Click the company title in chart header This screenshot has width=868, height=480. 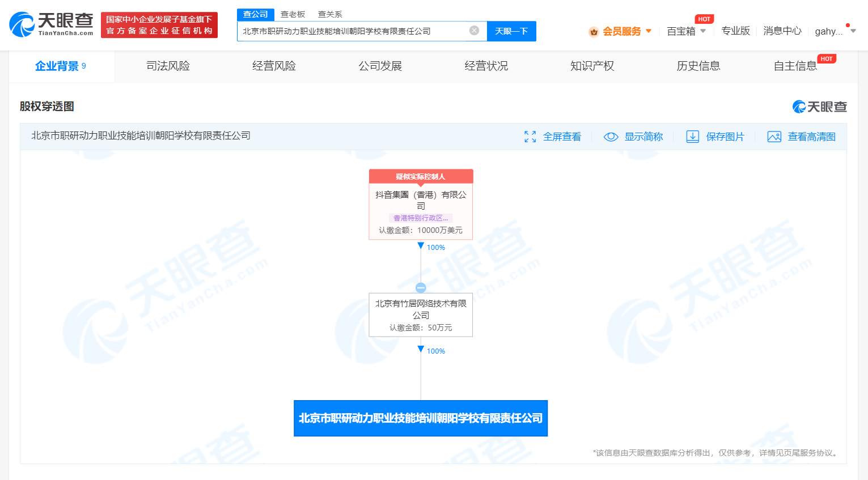coord(141,135)
